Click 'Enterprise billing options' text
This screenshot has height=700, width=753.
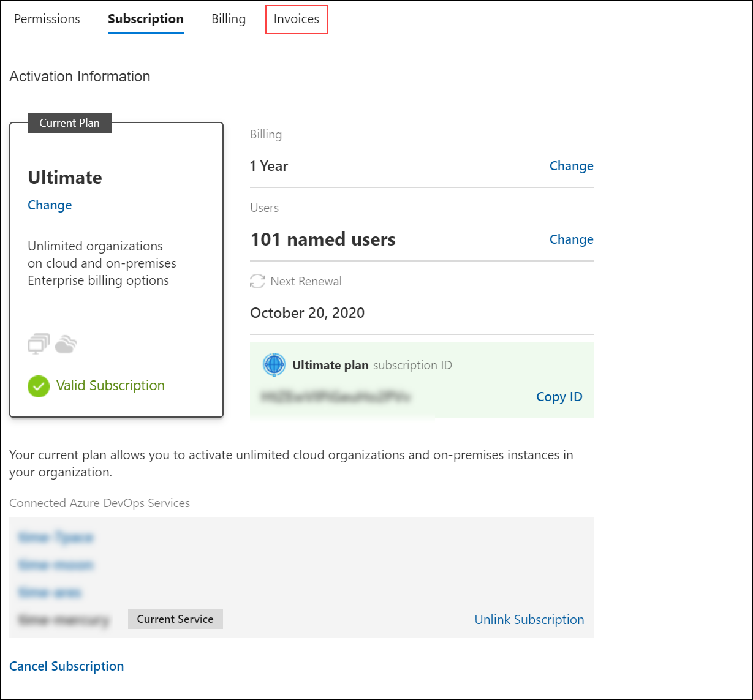(99, 280)
